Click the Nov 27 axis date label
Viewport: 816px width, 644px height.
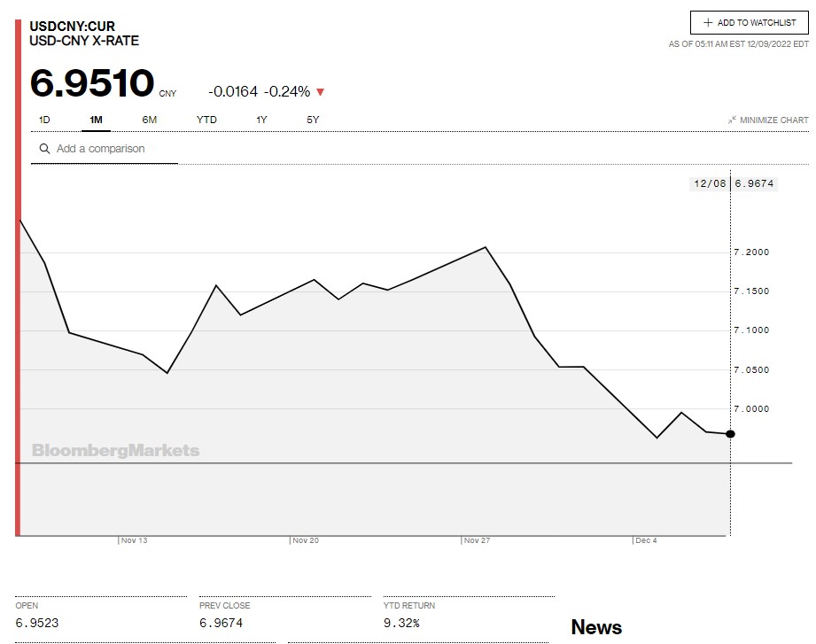click(x=477, y=540)
